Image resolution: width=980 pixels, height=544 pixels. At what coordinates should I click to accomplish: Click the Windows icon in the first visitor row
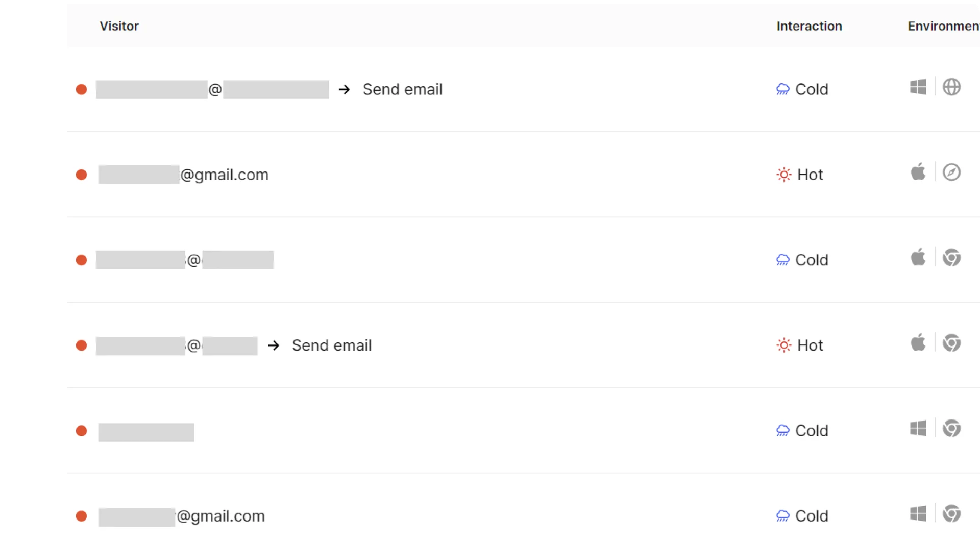click(918, 87)
